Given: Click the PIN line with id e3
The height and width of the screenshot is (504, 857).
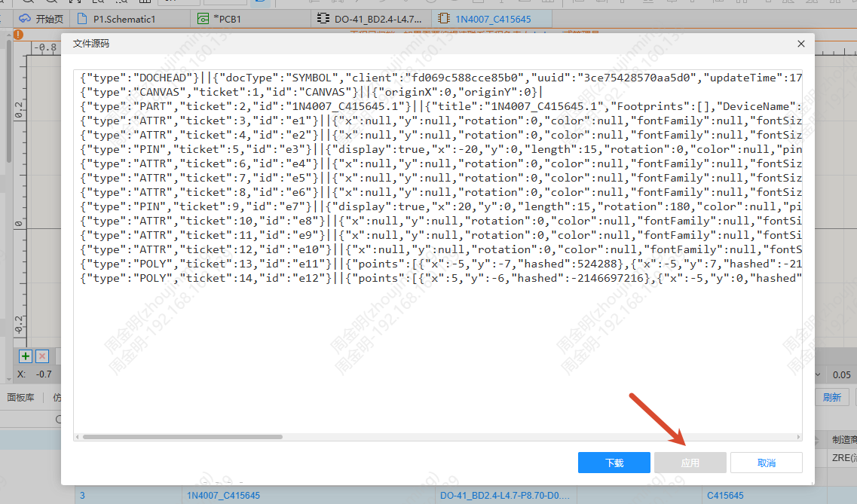Looking at the screenshot, I should pos(440,149).
